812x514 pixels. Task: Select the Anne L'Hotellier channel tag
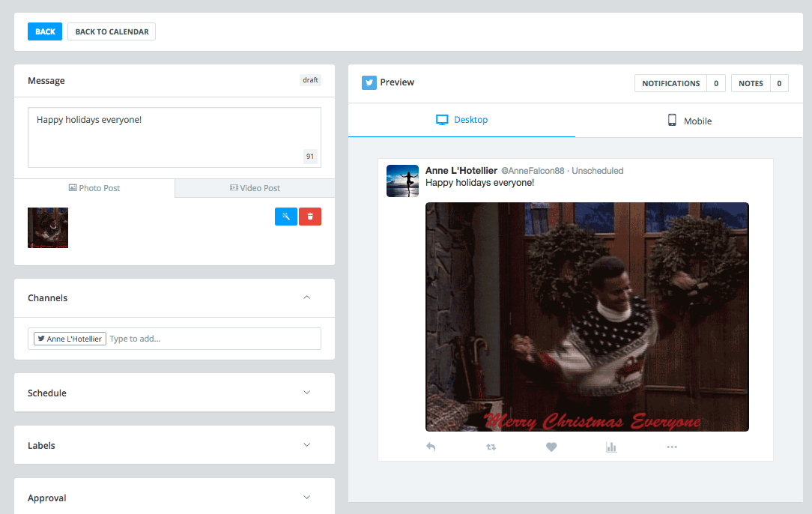click(70, 339)
